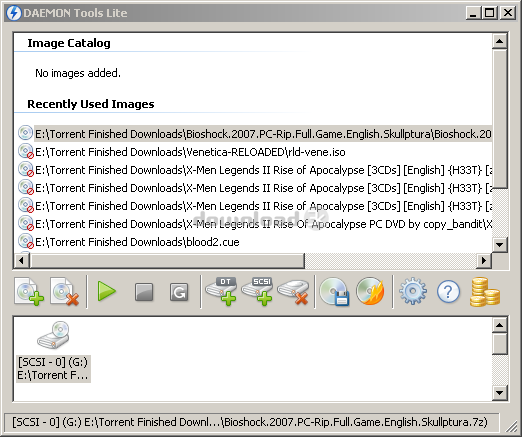
Task: Click the Remount all images icon
Action: [x=179, y=292]
